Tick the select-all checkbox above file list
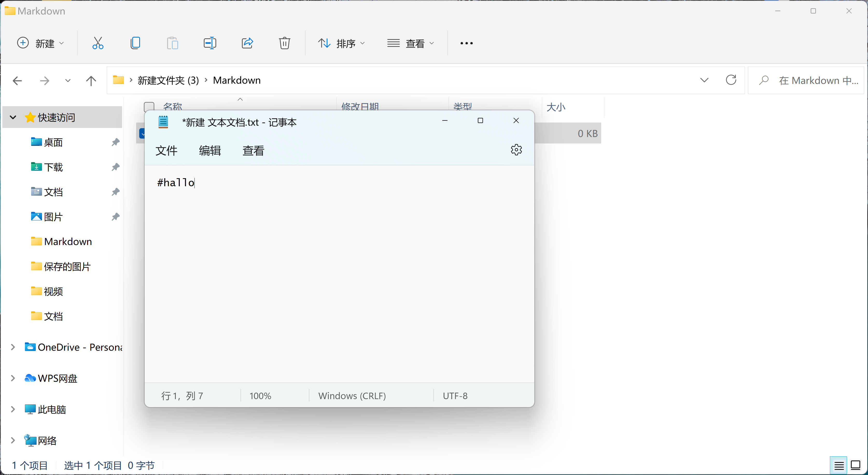This screenshot has width=868, height=475. 149,106
